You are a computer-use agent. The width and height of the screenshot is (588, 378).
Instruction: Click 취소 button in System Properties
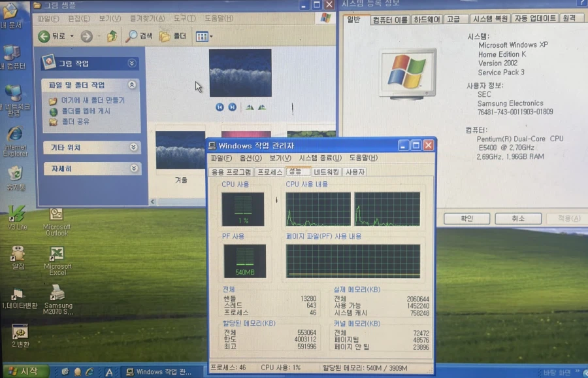point(518,218)
